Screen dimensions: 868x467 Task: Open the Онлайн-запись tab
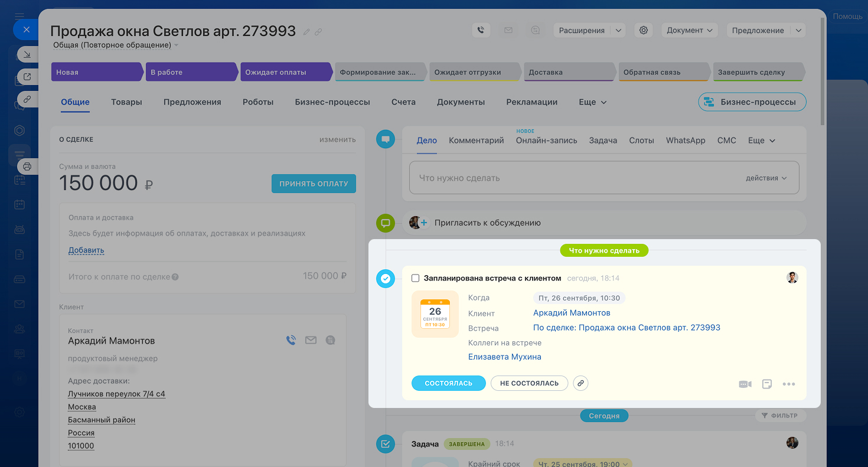click(547, 141)
